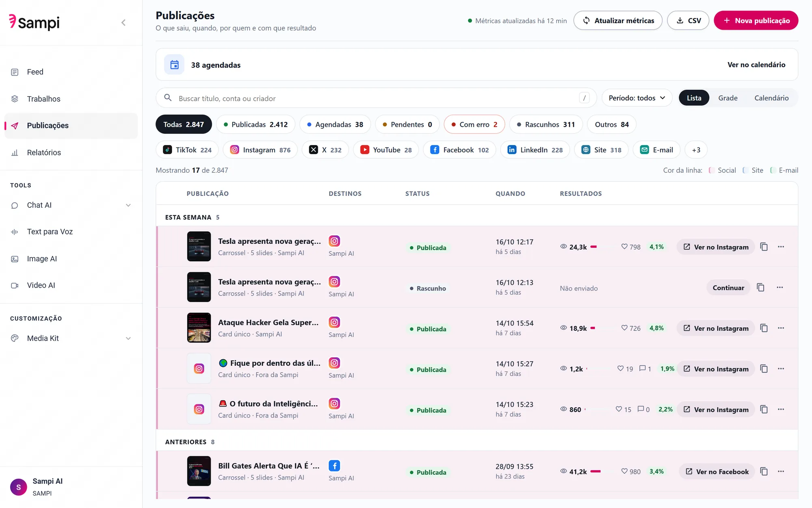Select the Todas 2.847 filter

(x=184, y=124)
